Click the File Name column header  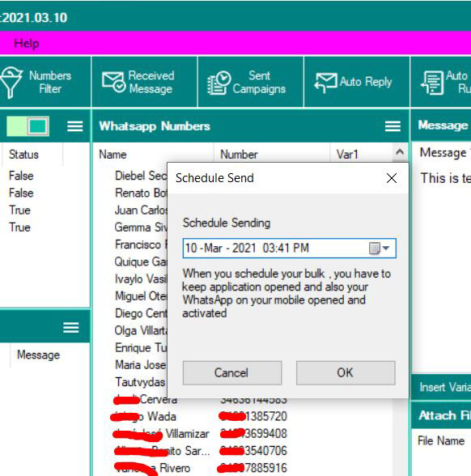(x=441, y=440)
